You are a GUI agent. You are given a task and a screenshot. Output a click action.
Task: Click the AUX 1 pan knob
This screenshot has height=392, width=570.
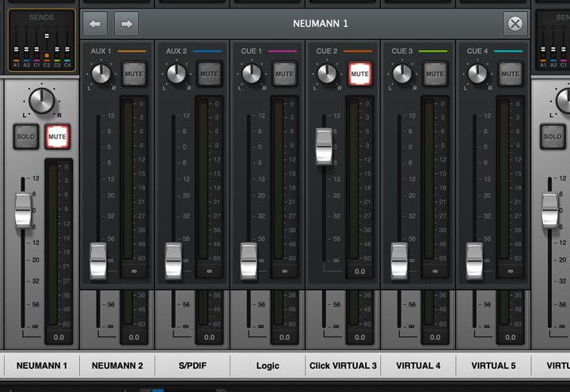click(101, 74)
